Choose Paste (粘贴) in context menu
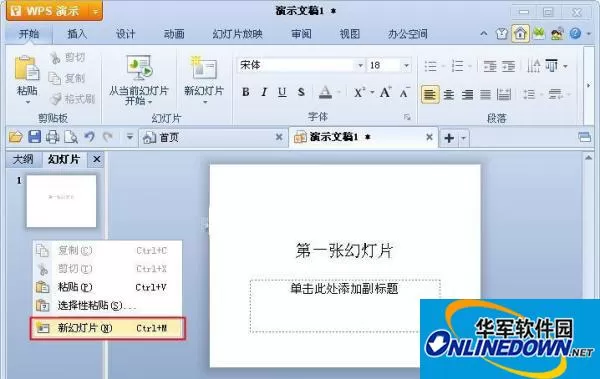Screen dimensions: 600x379 (x=107, y=287)
